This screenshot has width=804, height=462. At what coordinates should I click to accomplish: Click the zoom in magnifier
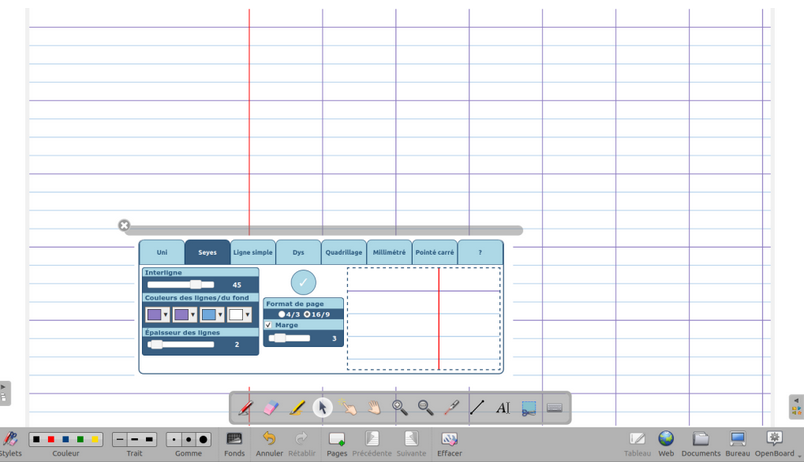[x=400, y=408]
